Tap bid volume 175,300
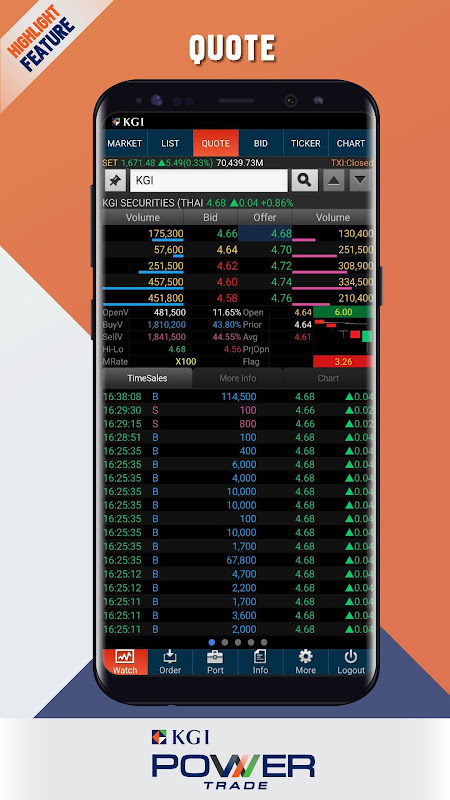Image resolution: width=450 pixels, height=800 pixels. pos(166,234)
